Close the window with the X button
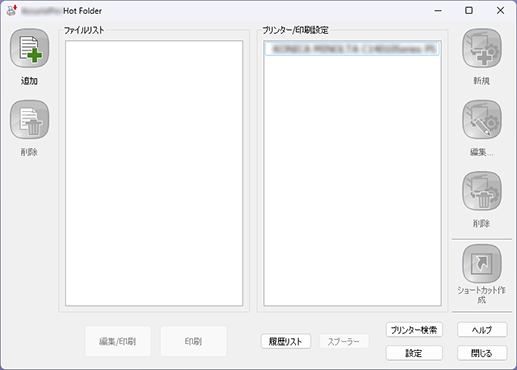Screen dimensions: 517x370 point(500,11)
